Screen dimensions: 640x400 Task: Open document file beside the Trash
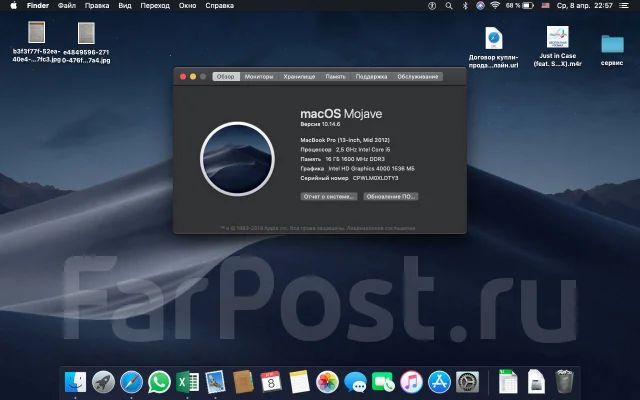[536, 382]
